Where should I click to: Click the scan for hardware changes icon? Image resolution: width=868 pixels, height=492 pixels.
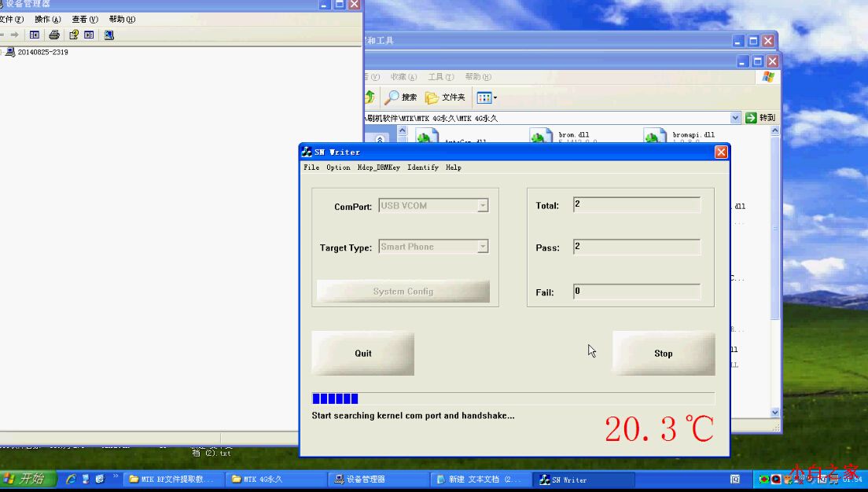[109, 35]
